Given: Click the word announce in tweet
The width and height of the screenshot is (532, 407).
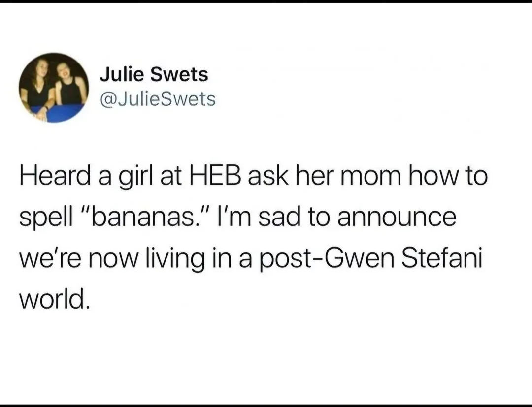Looking at the screenshot, I should click(397, 218).
